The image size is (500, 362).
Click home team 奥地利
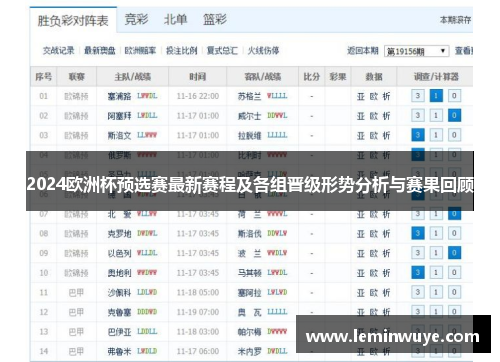pos(119,273)
